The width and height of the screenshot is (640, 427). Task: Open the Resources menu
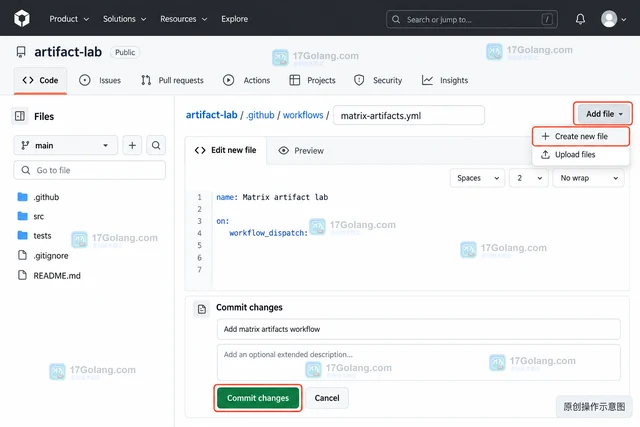184,19
